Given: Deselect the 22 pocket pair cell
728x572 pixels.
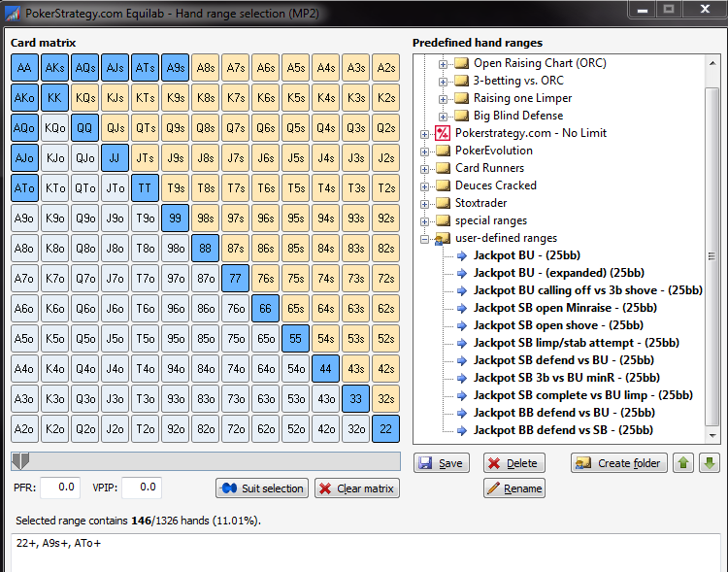Looking at the screenshot, I should coord(385,429).
